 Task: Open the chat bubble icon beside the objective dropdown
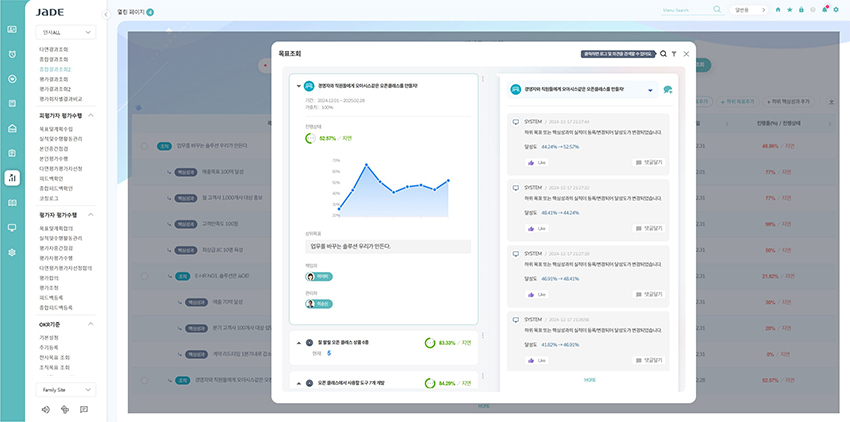coord(667,90)
